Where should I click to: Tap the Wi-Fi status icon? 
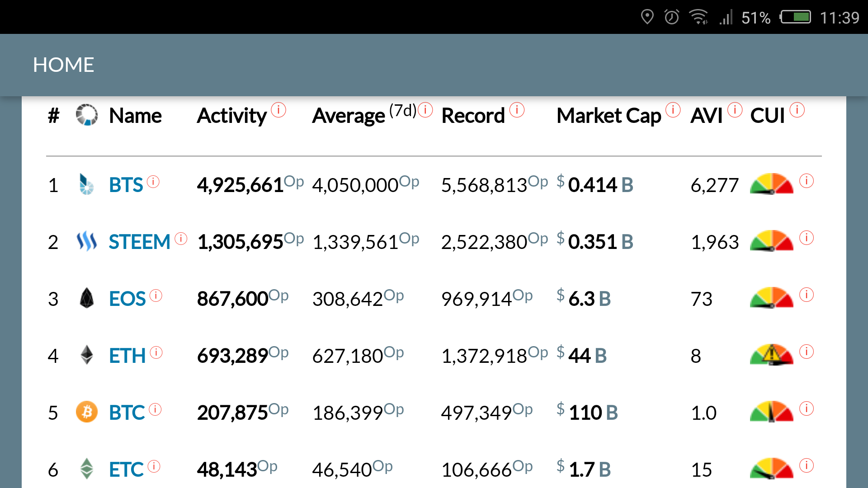(x=698, y=17)
